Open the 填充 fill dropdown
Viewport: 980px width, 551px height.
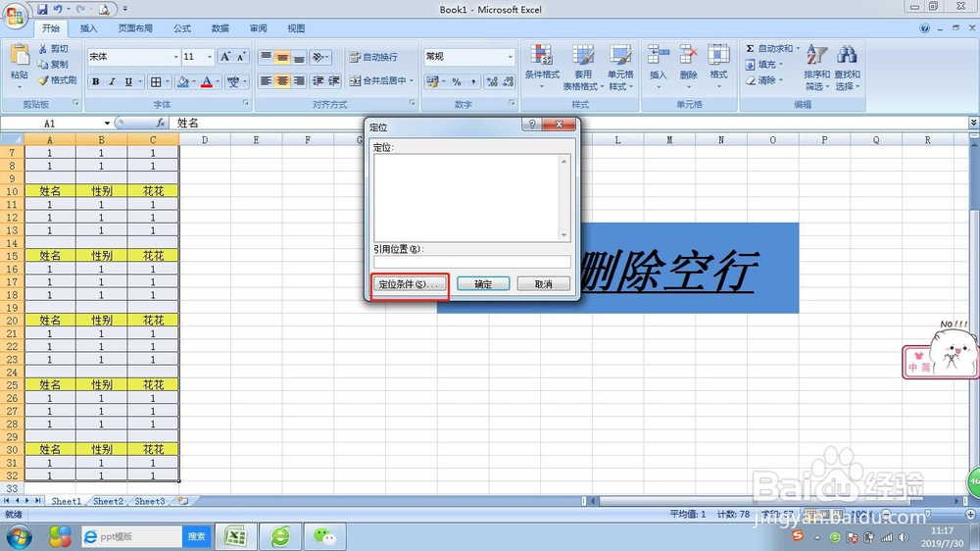coord(763,65)
